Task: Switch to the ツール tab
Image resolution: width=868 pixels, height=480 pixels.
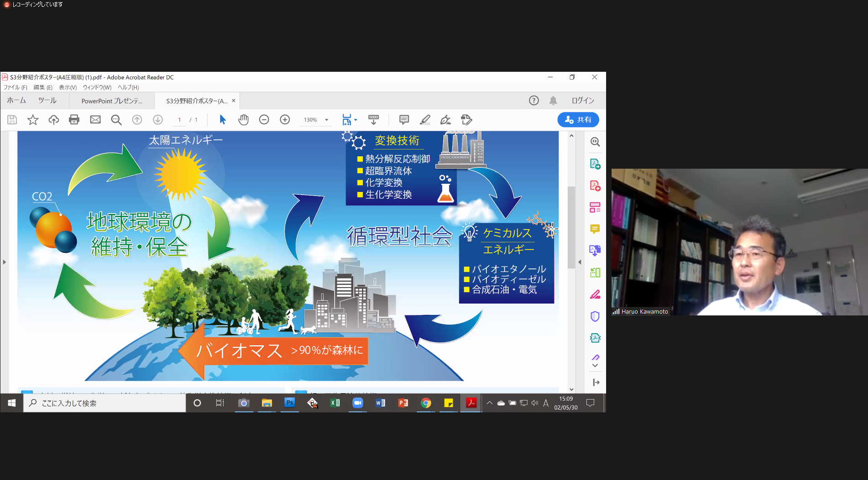Action: 48,101
